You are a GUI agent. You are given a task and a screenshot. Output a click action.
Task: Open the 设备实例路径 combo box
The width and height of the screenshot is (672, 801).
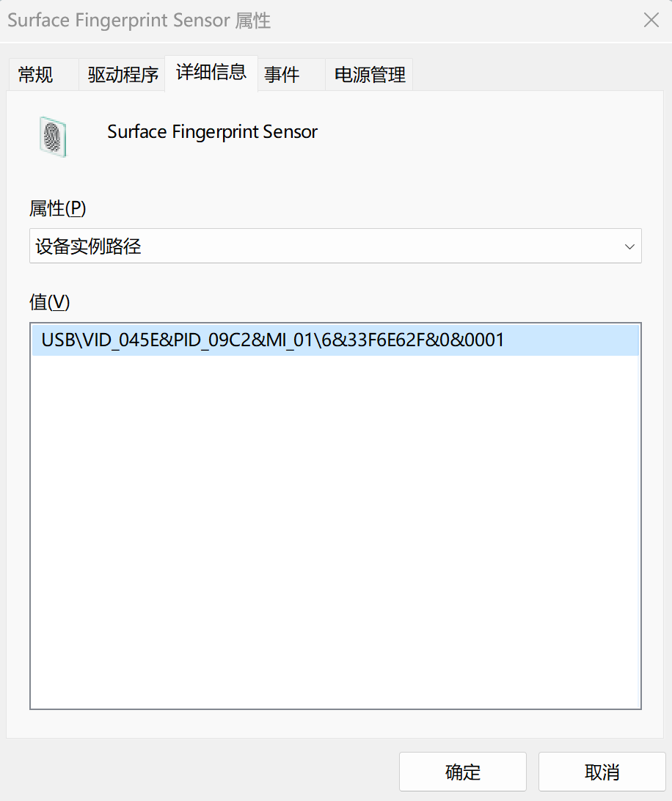click(x=335, y=246)
